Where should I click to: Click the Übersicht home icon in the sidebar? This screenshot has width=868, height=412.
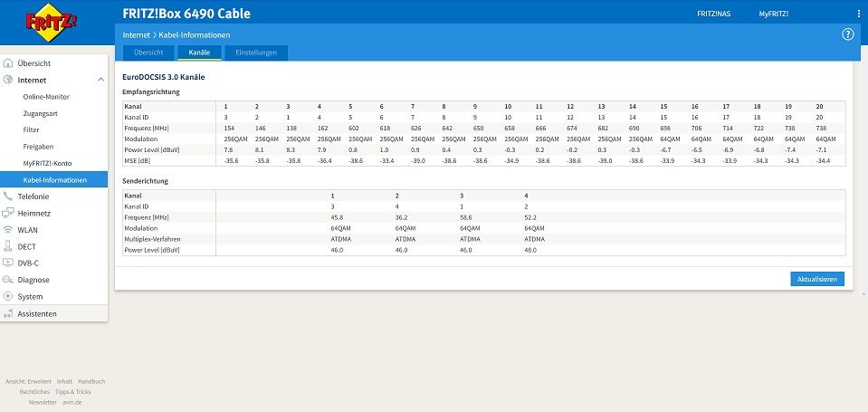point(8,63)
